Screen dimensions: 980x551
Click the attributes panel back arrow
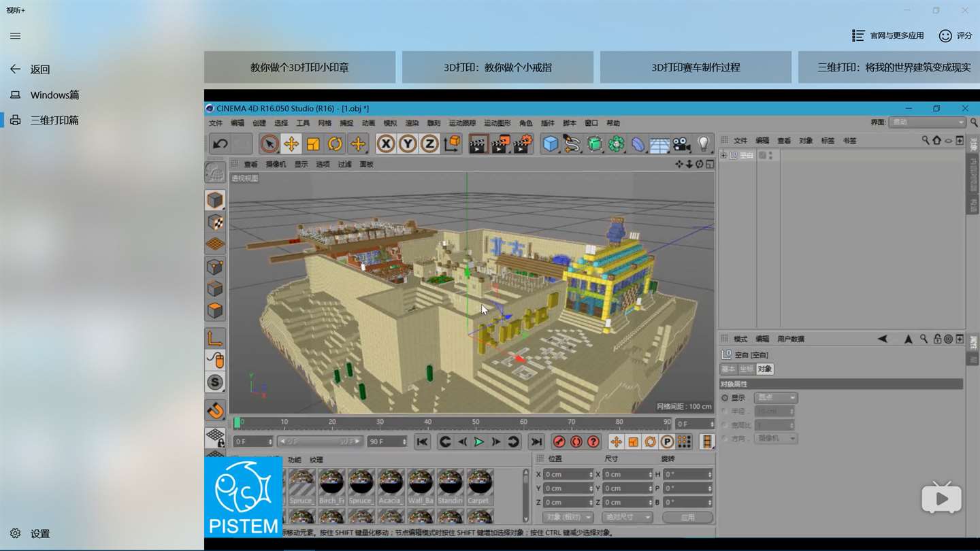pos(883,339)
